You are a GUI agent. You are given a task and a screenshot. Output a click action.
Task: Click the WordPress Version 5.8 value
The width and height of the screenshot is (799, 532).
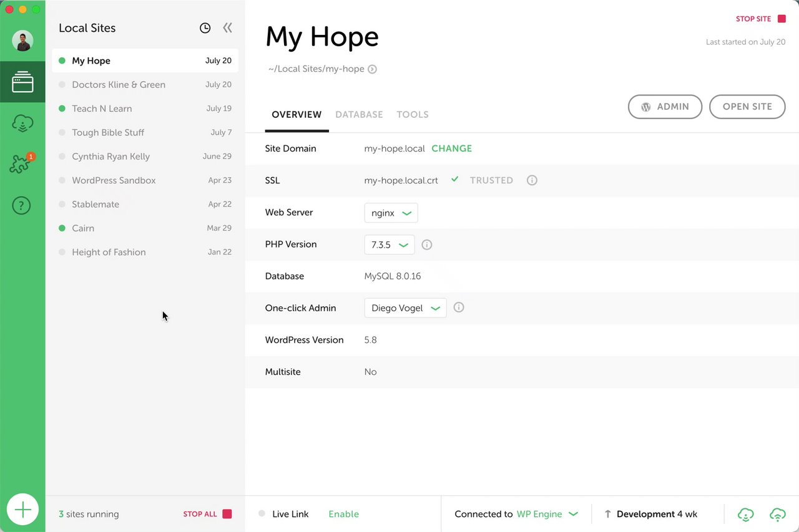pos(371,340)
